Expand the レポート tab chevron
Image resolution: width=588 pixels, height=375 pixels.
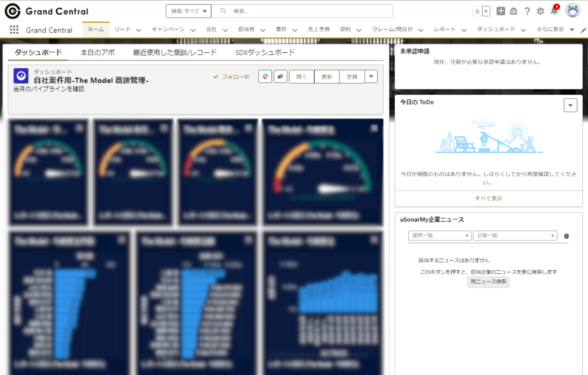[464, 30]
